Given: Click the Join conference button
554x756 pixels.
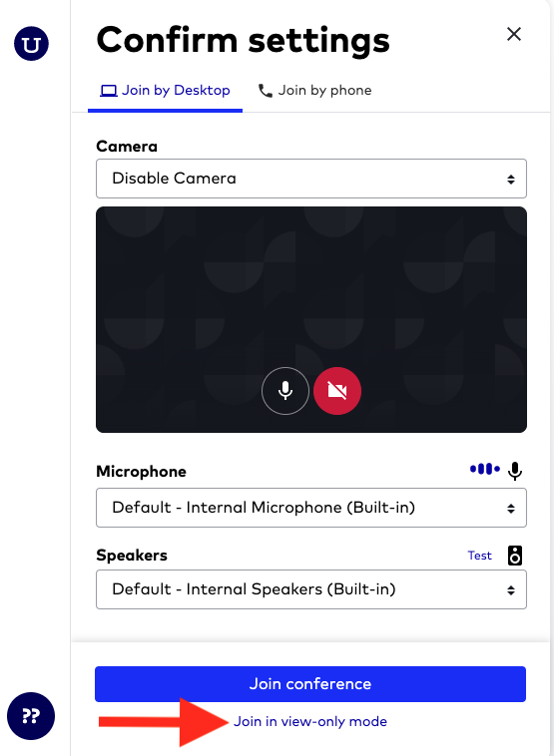Looking at the screenshot, I should 310,684.
